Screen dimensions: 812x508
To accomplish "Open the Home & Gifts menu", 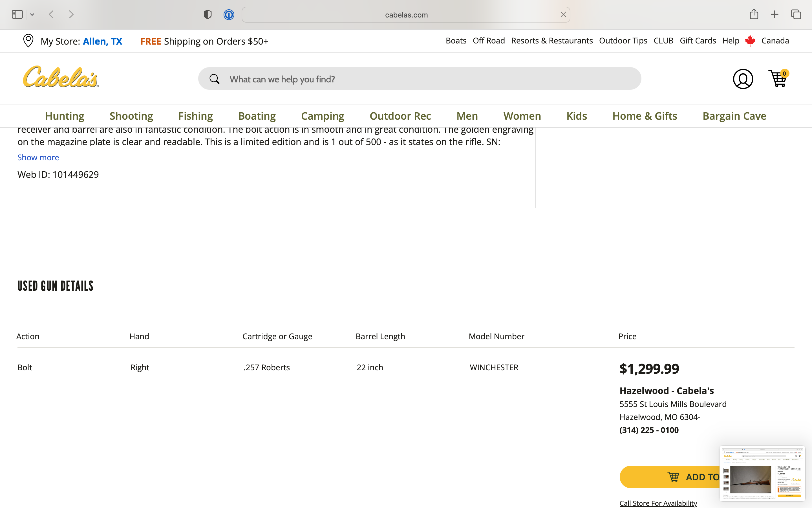I will pyautogui.click(x=645, y=116).
